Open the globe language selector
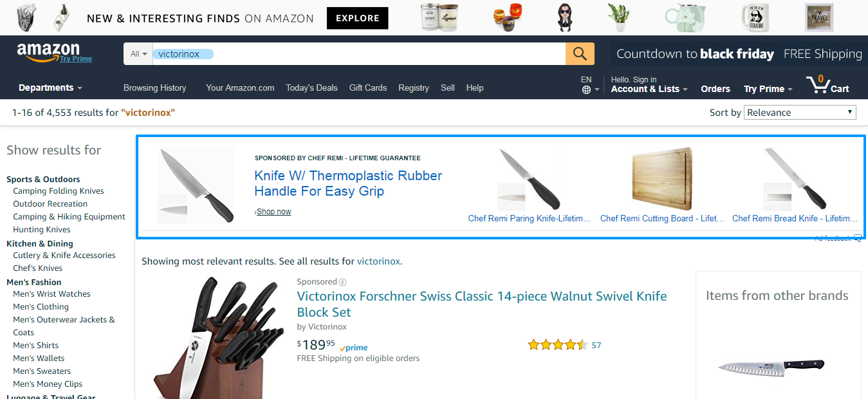868x399 pixels. point(586,89)
